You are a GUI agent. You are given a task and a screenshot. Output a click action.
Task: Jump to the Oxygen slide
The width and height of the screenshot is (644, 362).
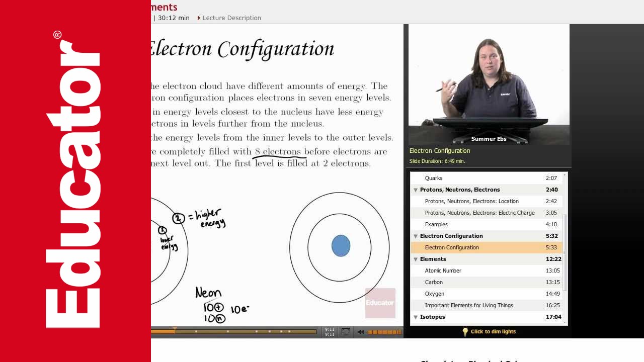tap(487, 294)
